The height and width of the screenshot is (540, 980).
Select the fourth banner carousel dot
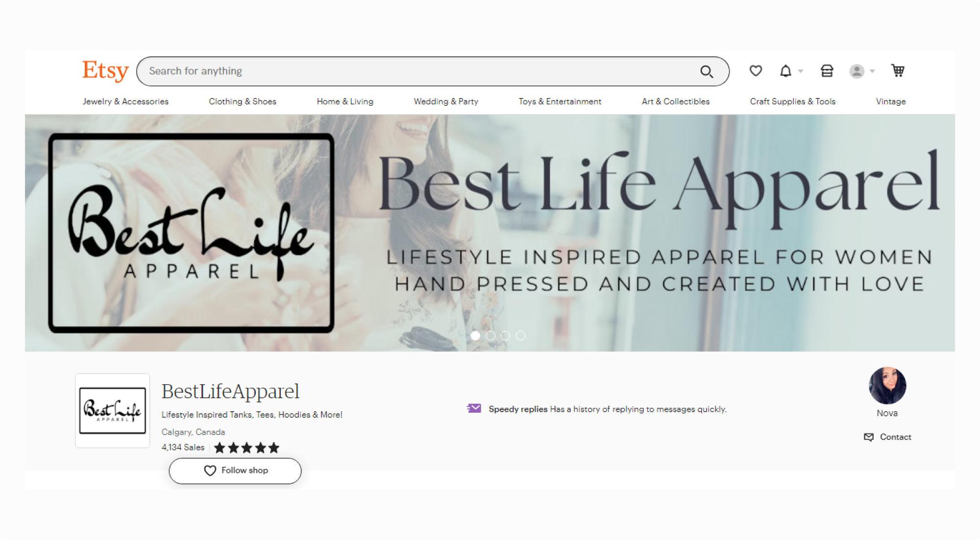(520, 336)
